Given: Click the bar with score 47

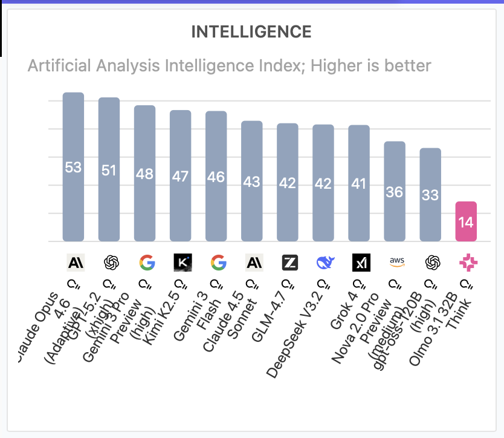Looking at the screenshot, I should coord(180,175).
